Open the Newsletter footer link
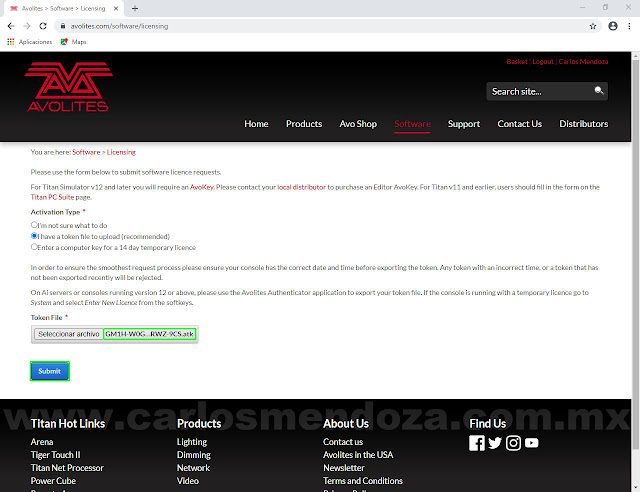 point(344,468)
